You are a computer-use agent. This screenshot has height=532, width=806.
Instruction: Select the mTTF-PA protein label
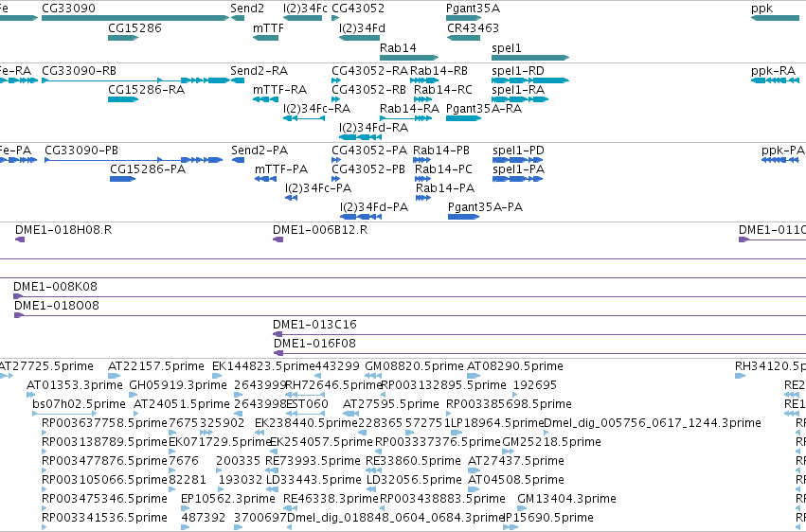point(281,169)
